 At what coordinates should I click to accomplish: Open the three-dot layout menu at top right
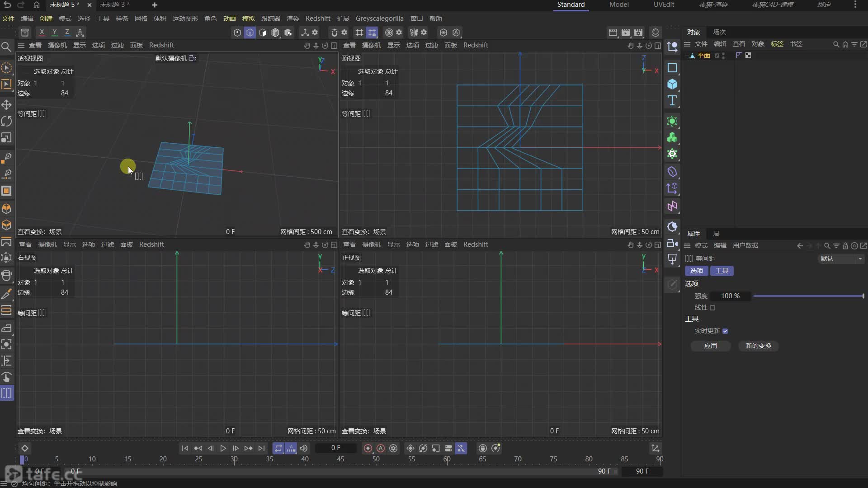(855, 5)
